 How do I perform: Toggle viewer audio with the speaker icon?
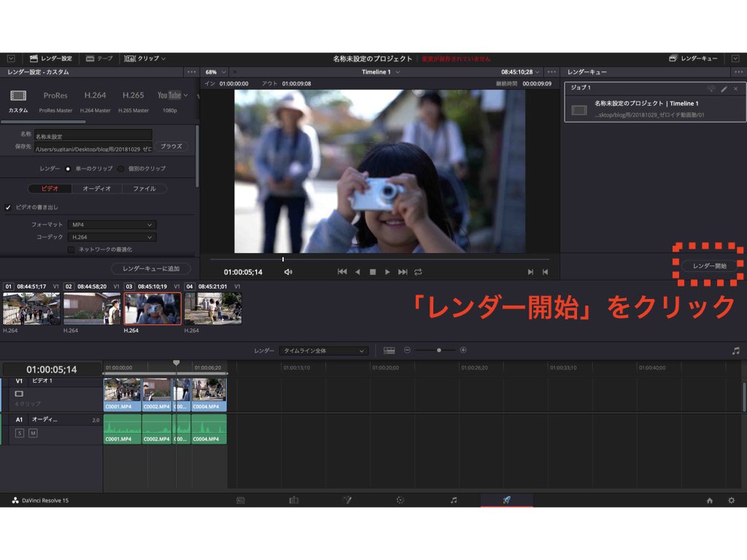(x=288, y=272)
